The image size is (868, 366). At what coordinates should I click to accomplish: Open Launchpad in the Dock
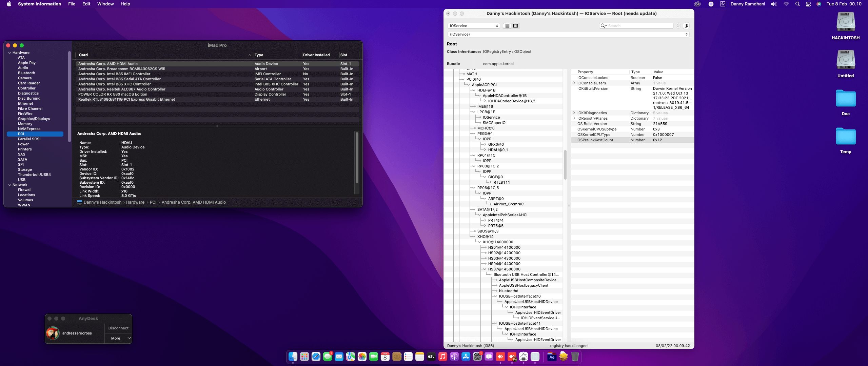(304, 357)
